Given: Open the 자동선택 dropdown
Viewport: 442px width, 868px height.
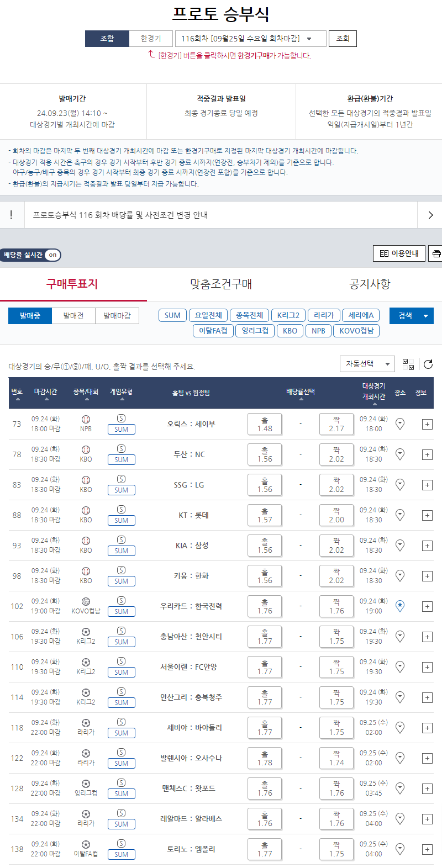Looking at the screenshot, I should click(x=367, y=364).
